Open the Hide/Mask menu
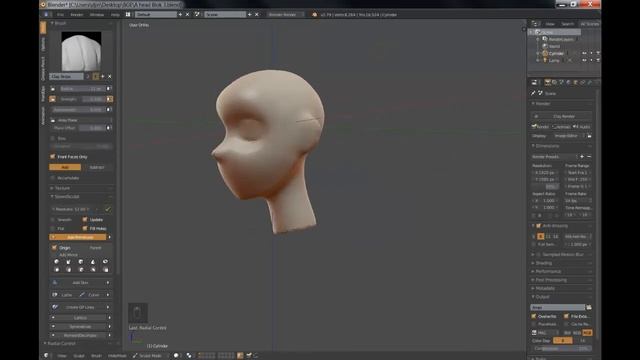 [x=117, y=356]
